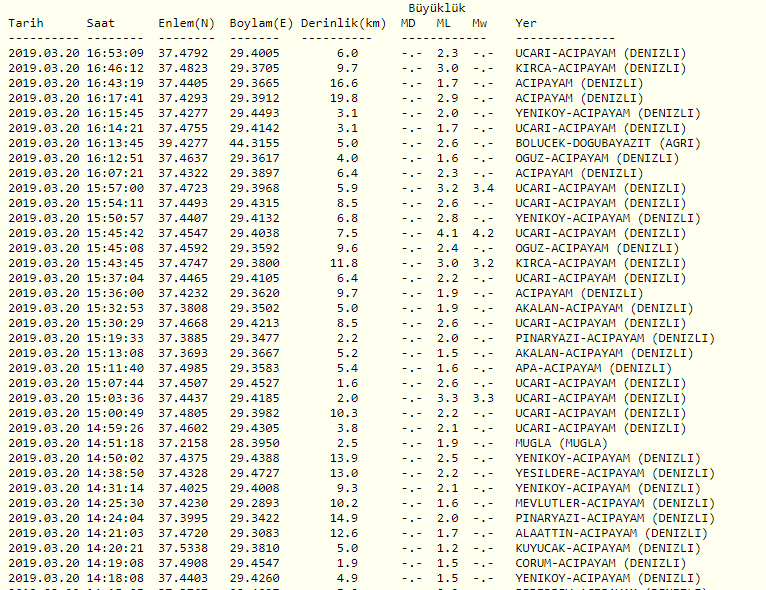Click latitude 37.4755
Screen dimensions: 766x590
183,128
